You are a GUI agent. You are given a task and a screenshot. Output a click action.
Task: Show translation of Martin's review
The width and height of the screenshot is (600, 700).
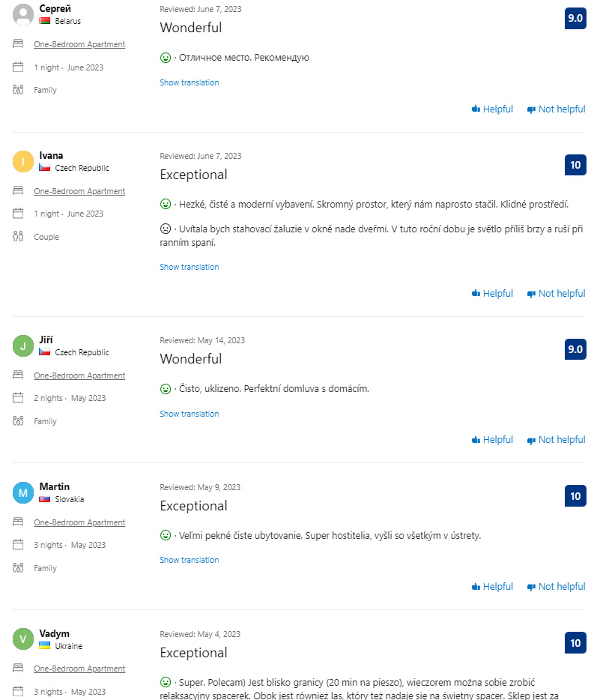(x=190, y=560)
